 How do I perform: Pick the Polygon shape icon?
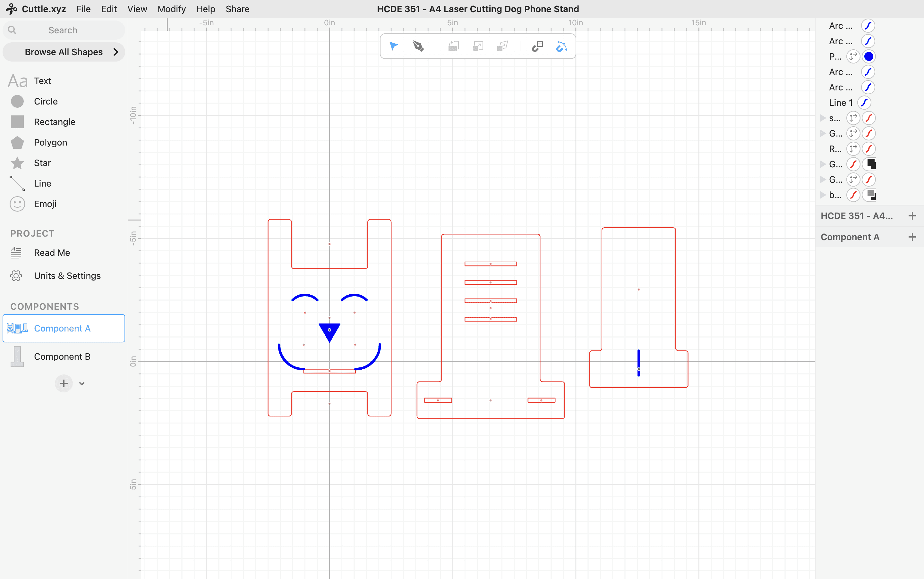tap(17, 142)
